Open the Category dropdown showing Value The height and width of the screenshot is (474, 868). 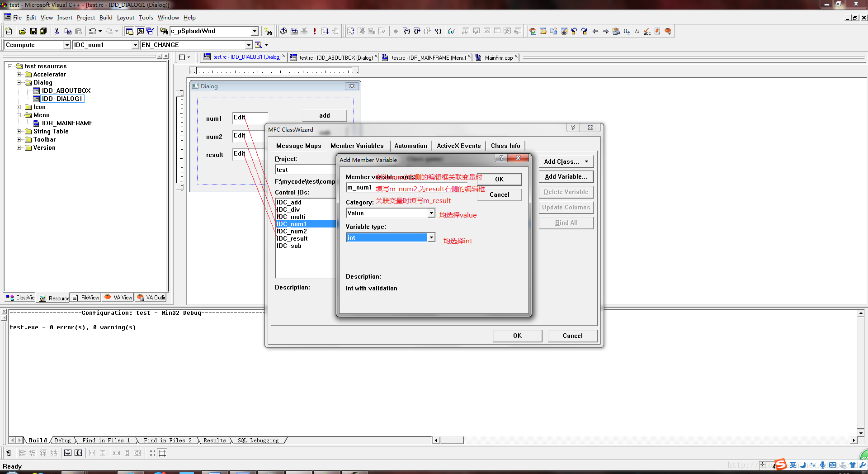[x=431, y=213]
